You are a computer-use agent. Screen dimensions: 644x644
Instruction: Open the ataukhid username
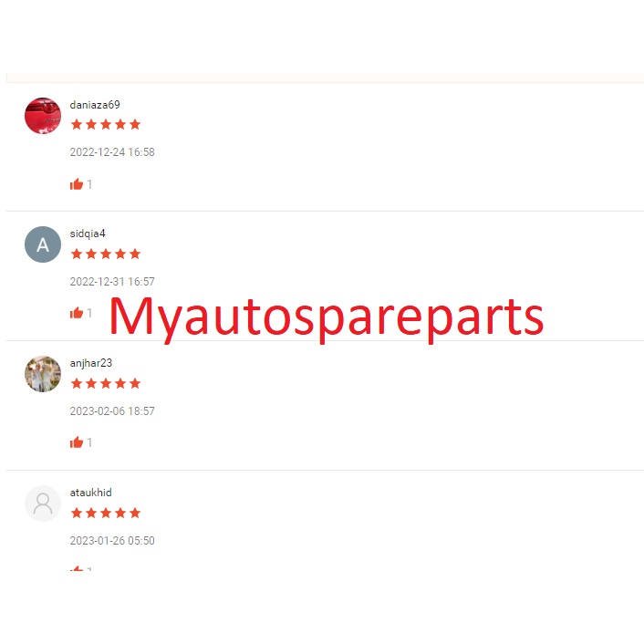click(x=91, y=493)
